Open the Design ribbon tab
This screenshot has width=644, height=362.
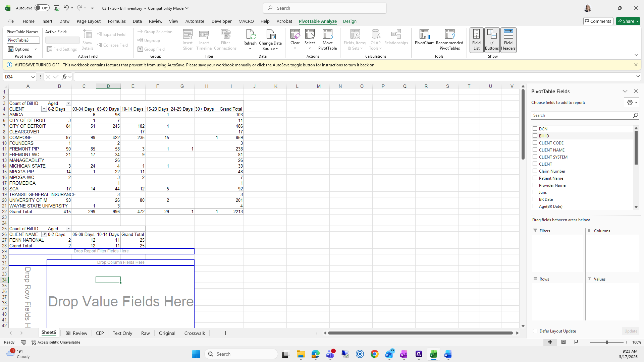pyautogui.click(x=350, y=21)
